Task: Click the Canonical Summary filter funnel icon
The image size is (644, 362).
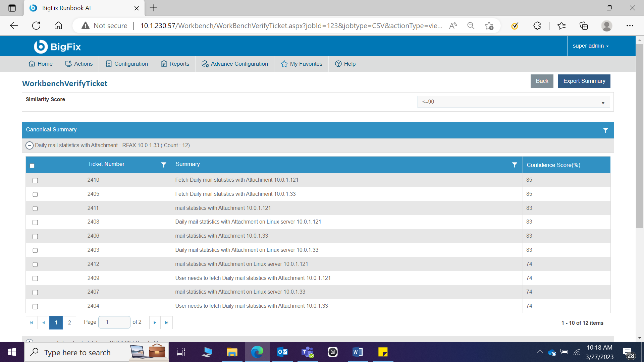Action: tap(605, 130)
